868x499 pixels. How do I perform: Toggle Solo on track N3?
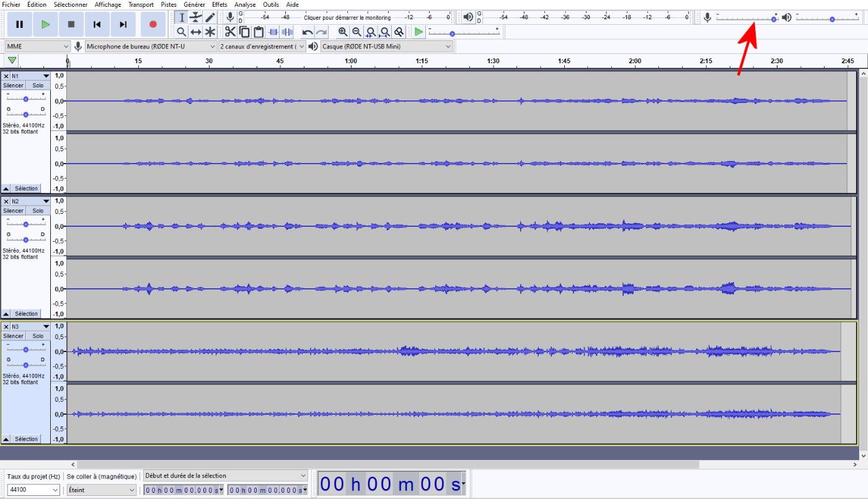38,336
